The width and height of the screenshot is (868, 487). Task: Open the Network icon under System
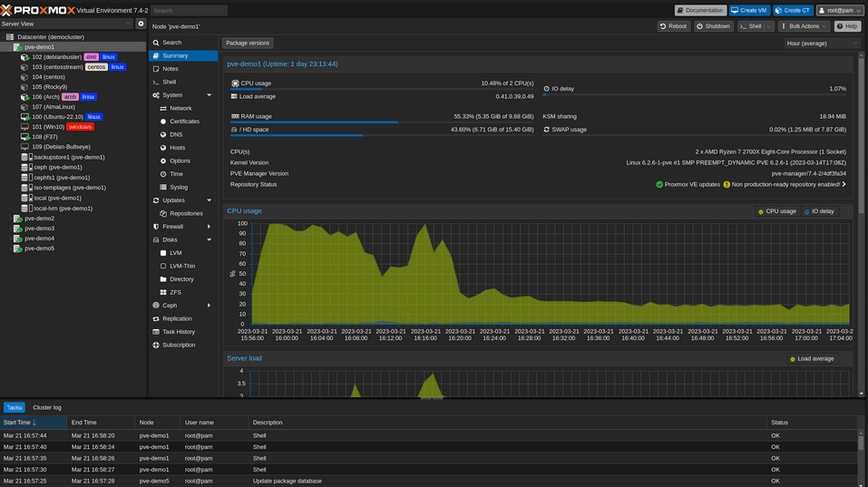pos(163,109)
